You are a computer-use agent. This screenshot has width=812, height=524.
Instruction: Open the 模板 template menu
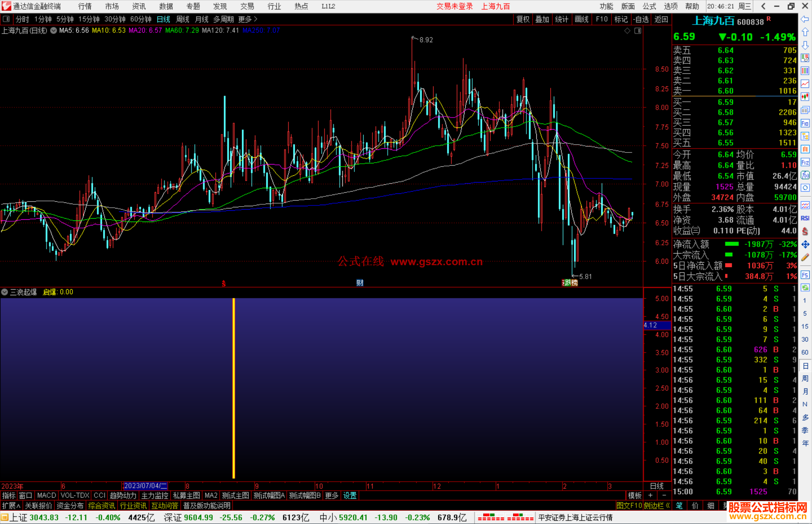click(635, 495)
